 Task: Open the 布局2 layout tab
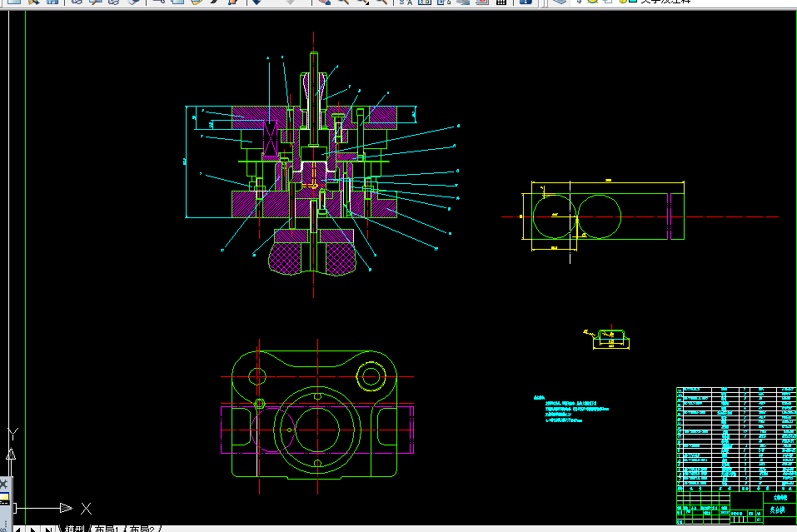point(142,529)
